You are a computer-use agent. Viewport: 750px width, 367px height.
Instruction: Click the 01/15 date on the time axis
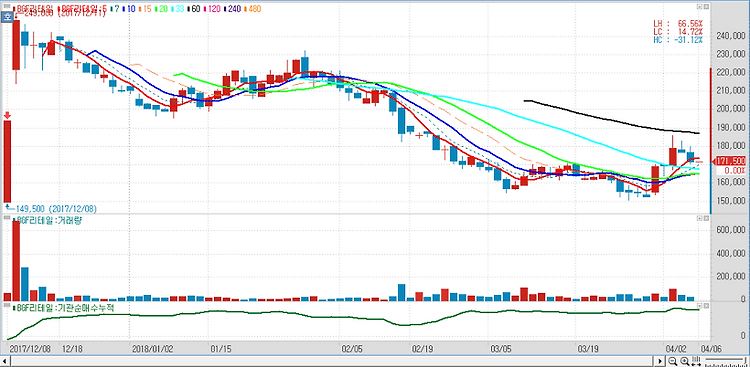[x=222, y=349]
